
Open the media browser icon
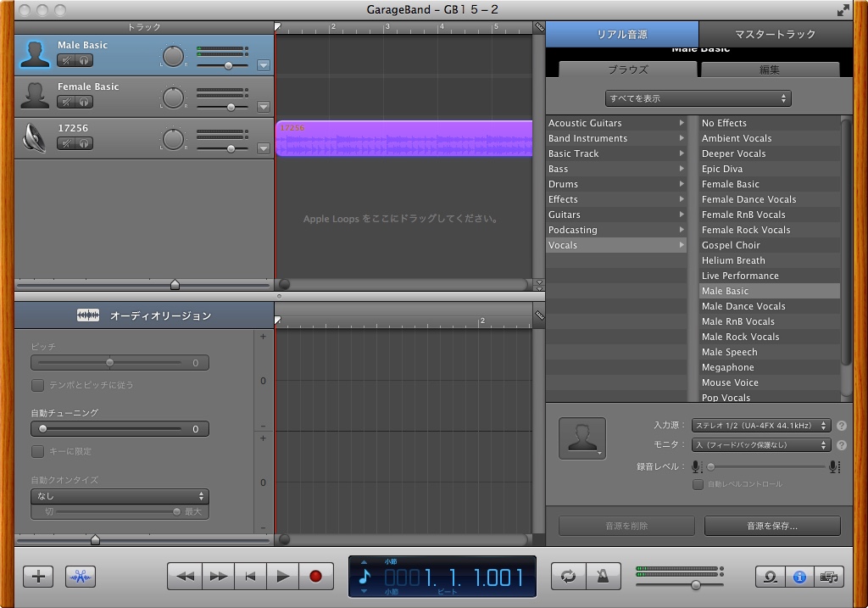(x=829, y=577)
